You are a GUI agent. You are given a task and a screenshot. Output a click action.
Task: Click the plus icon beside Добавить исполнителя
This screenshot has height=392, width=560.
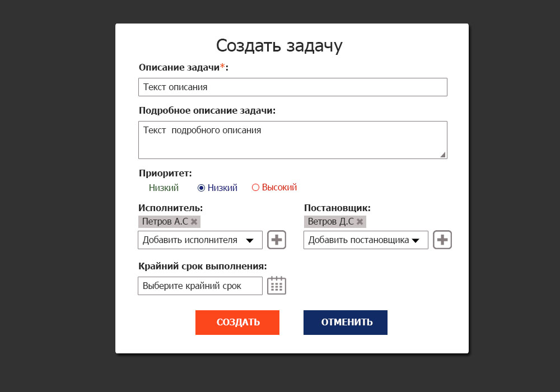(x=277, y=240)
